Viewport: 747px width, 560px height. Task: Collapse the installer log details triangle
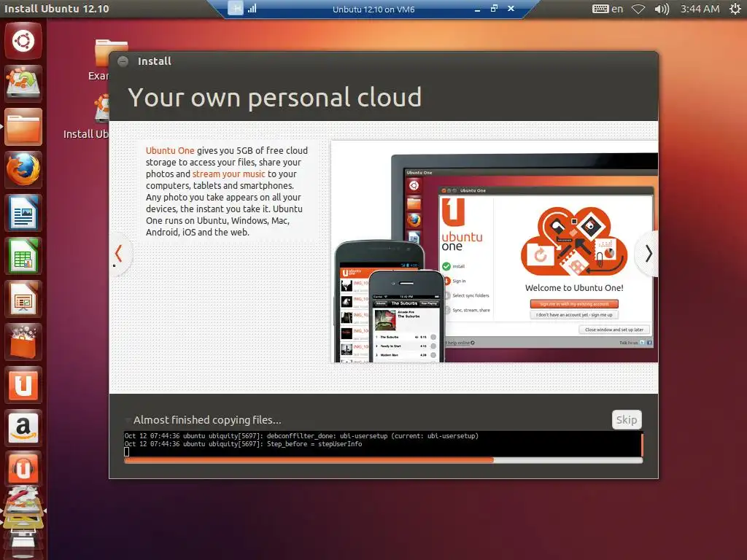(128, 420)
